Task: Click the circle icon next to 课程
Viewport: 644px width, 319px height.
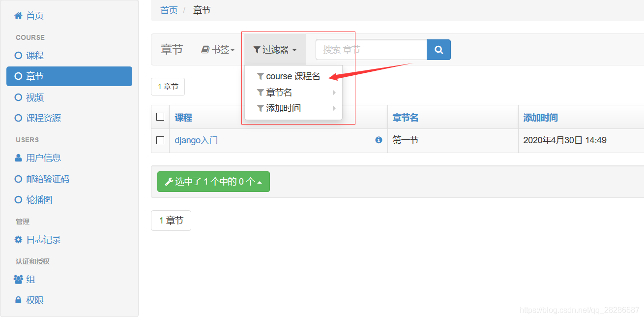Action: pos(18,56)
